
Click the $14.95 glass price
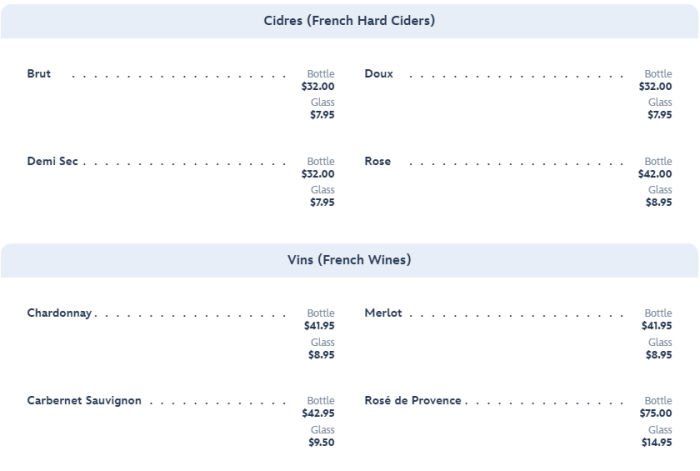coord(656,442)
